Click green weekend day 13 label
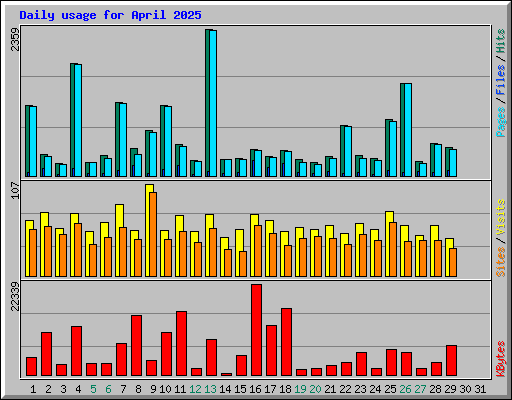Viewport: 512px width, 400px height. pyautogui.click(x=210, y=389)
